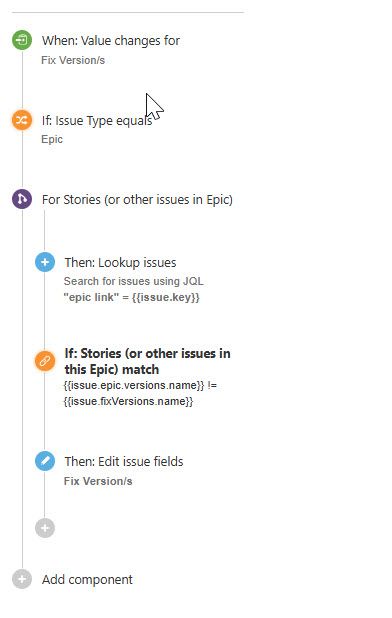Click the orange Issue Type condition icon
This screenshot has width=392, height=618.
pyautogui.click(x=22, y=120)
